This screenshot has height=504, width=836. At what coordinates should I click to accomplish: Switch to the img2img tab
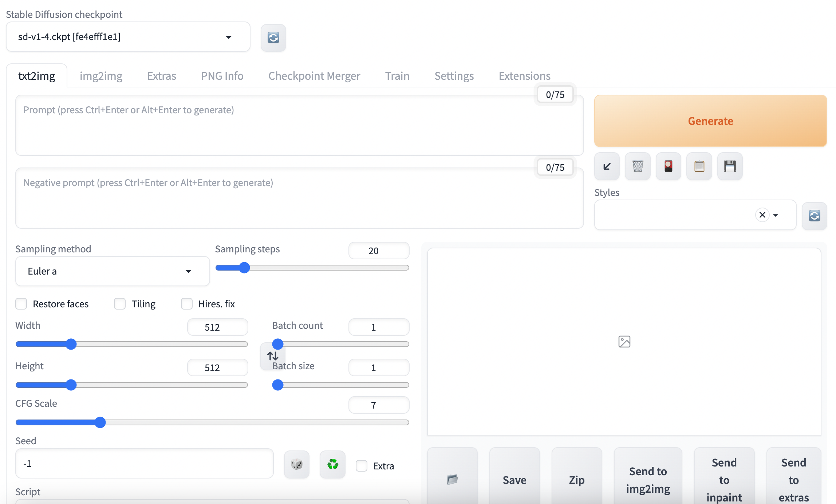coord(101,76)
